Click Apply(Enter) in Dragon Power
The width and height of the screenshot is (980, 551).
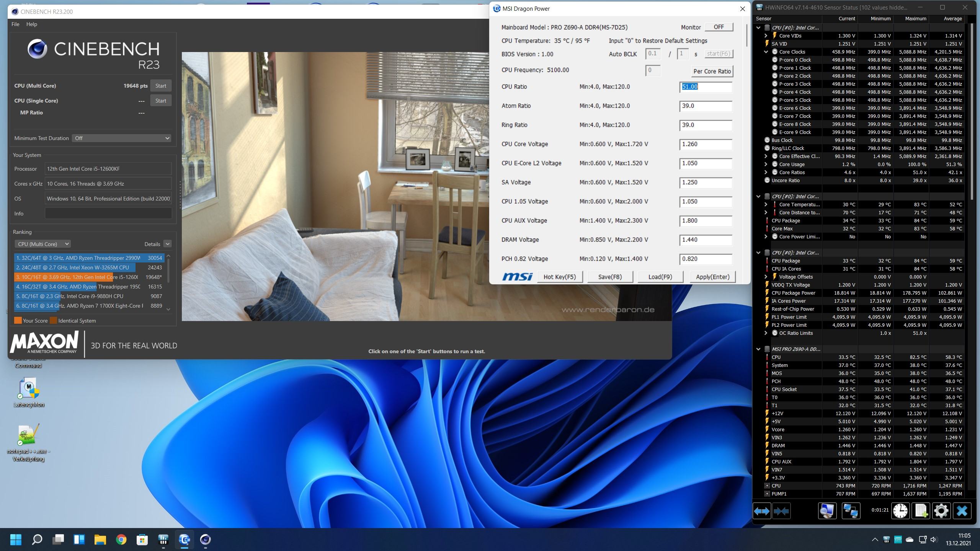[713, 277]
